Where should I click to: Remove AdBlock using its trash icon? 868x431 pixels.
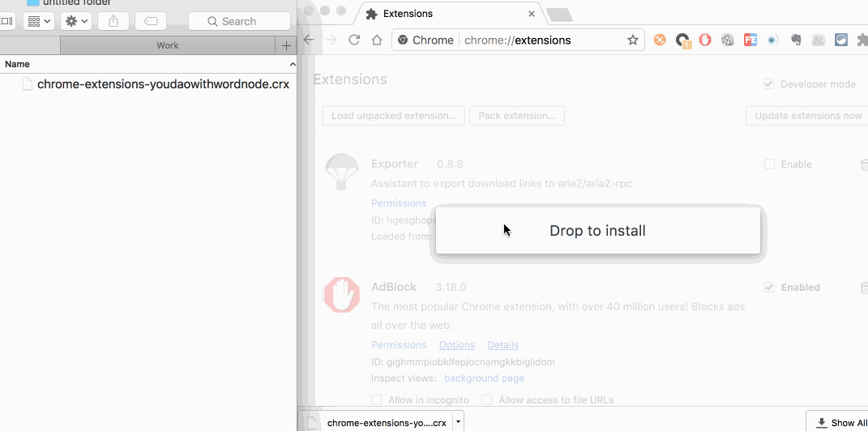pyautogui.click(x=864, y=287)
